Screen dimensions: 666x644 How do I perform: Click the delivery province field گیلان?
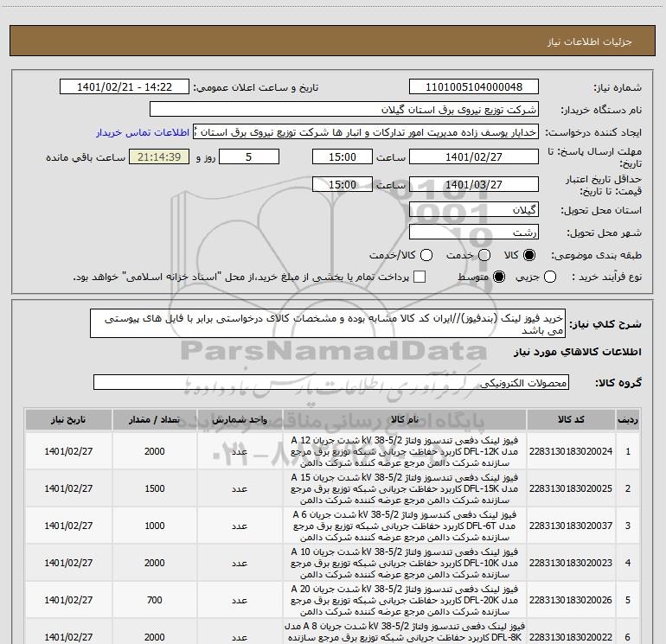474,210
